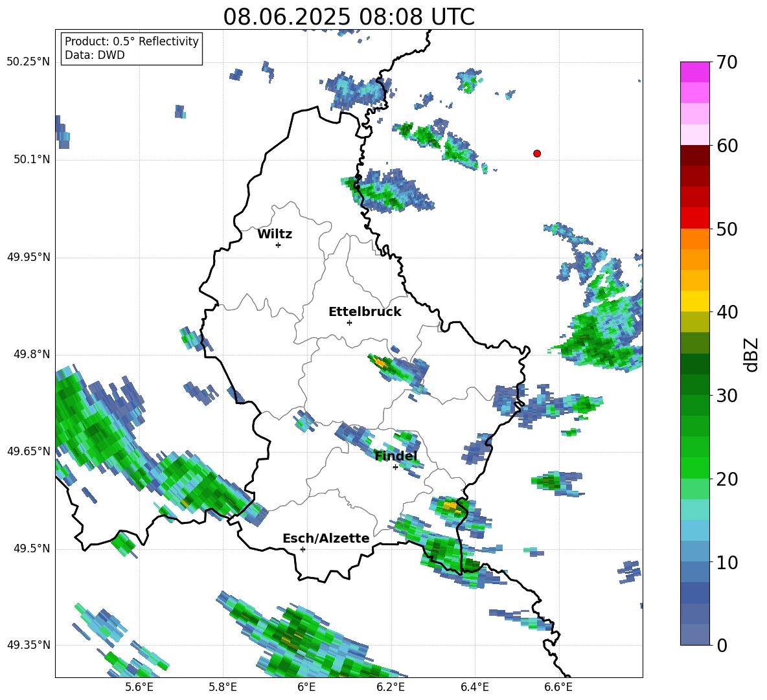Screen dimensions: 767x700
Task: Click the latitude label 49.35°N
Action: [x=29, y=645]
